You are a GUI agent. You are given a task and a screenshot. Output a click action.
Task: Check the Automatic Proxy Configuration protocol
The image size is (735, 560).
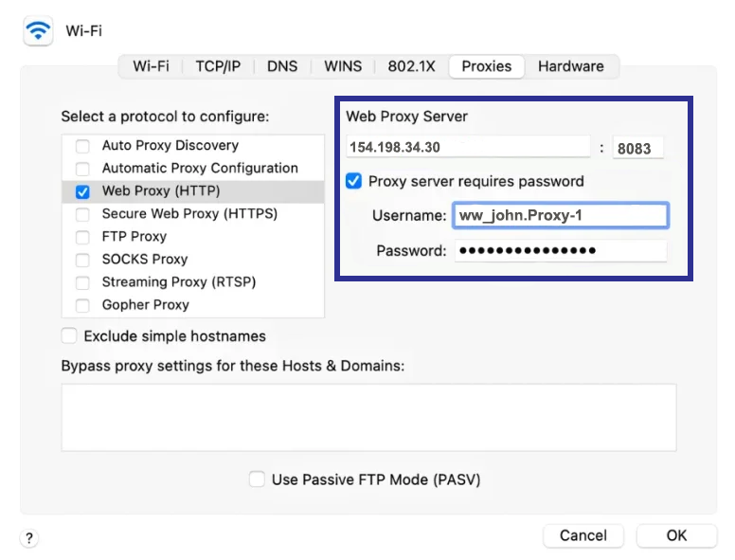pos(82,169)
